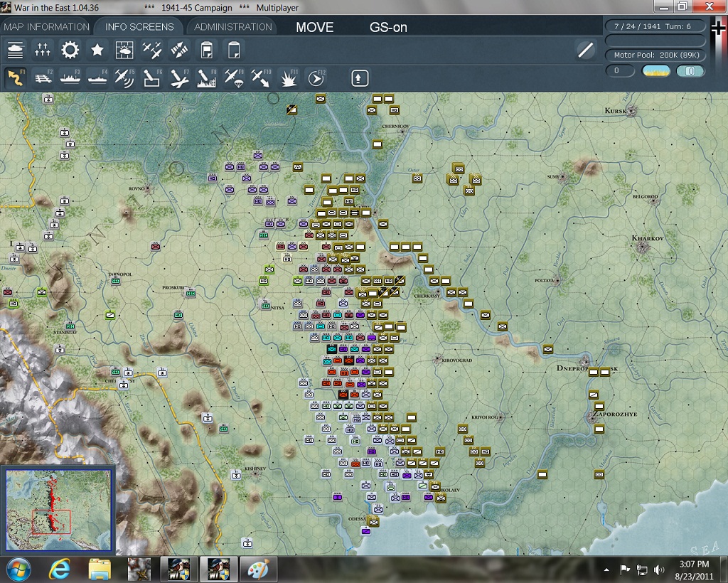Click the taskbar volume speaker icon
This screenshot has width=728, height=583.
[x=658, y=569]
